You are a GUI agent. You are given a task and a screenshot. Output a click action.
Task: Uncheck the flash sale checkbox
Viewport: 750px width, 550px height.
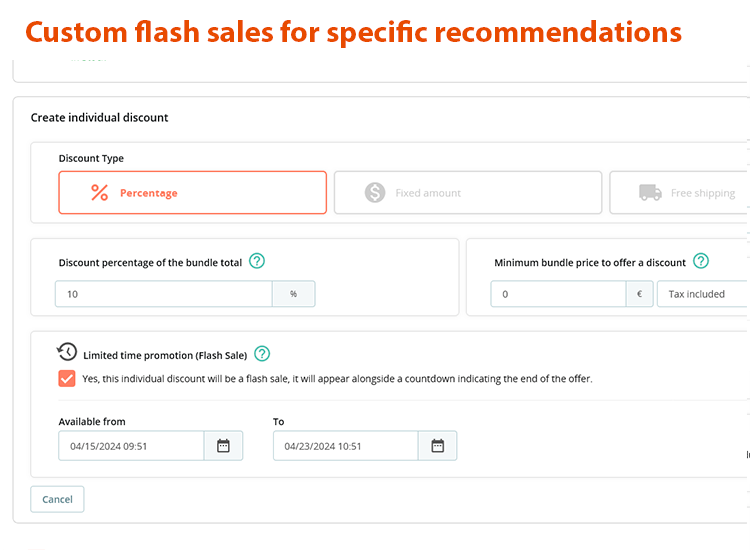(x=67, y=379)
